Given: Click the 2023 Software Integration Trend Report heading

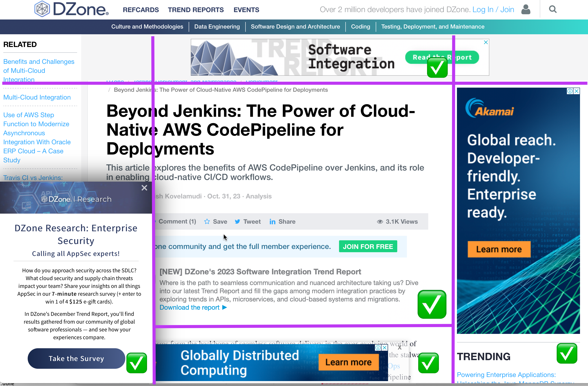Looking at the screenshot, I should (x=260, y=272).
